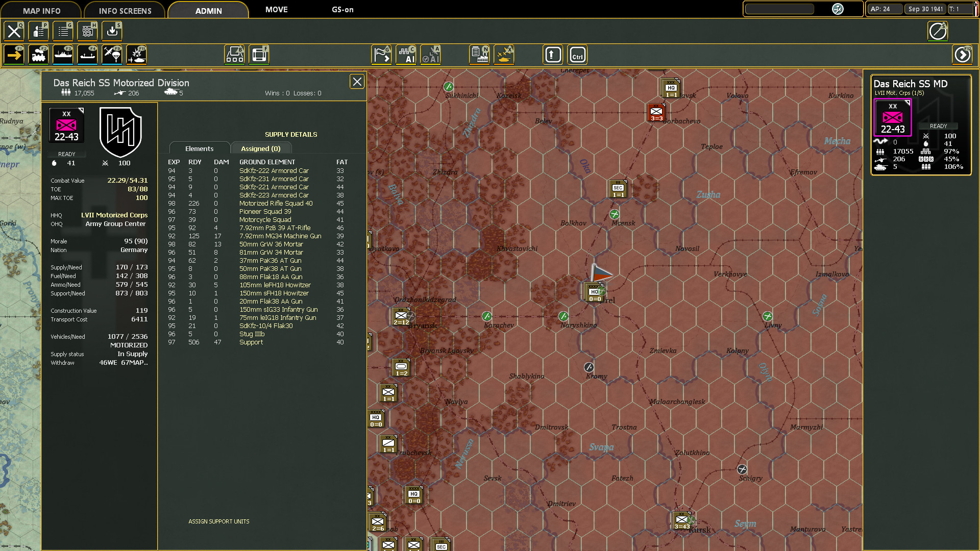This screenshot has width=980, height=551.
Task: Click the airfield marker at Schigry
Action: pyautogui.click(x=742, y=469)
